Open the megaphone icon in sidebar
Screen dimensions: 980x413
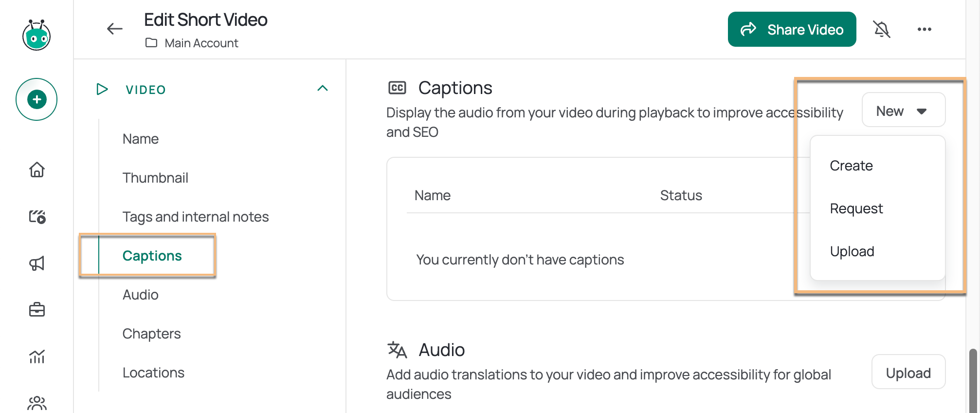pos(37,263)
